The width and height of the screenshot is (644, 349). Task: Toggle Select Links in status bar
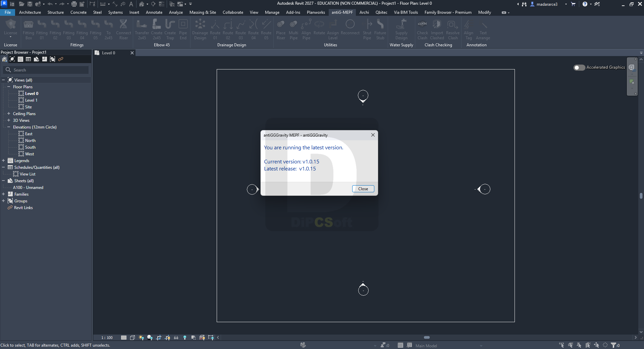(x=561, y=345)
